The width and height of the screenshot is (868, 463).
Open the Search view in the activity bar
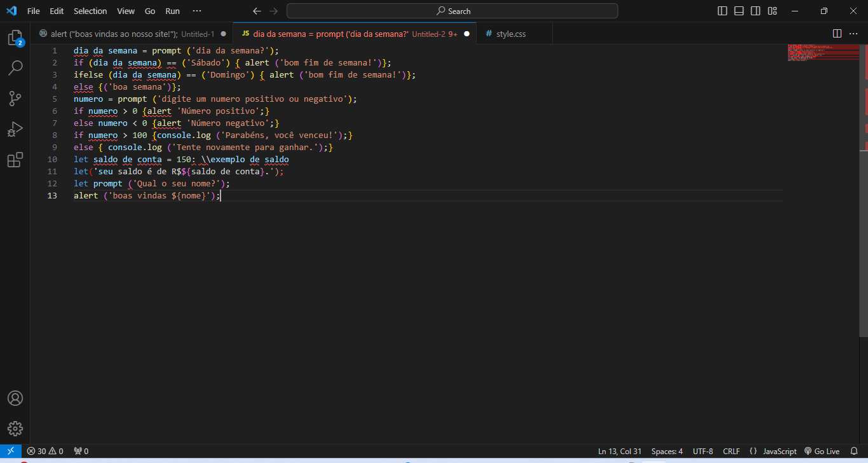[15, 68]
